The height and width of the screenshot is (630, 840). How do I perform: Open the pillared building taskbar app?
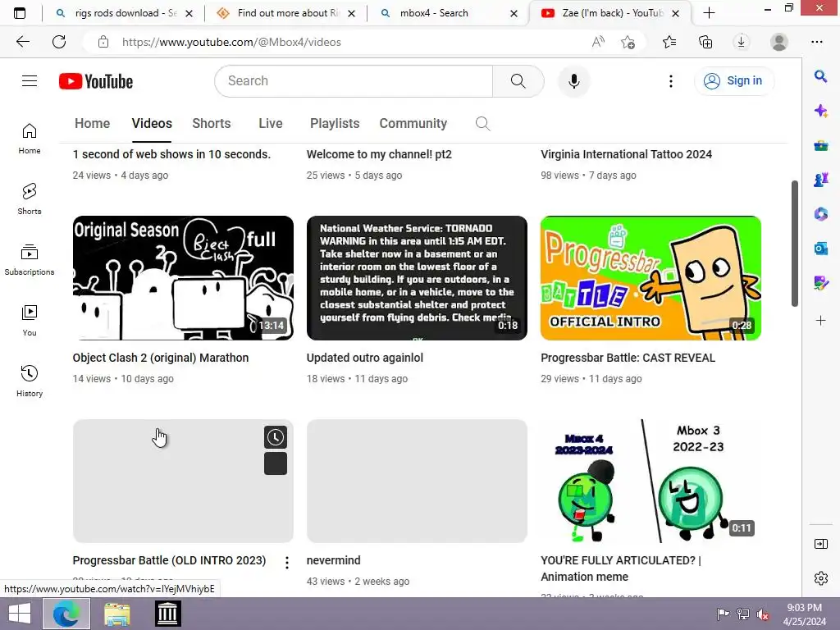point(167,614)
